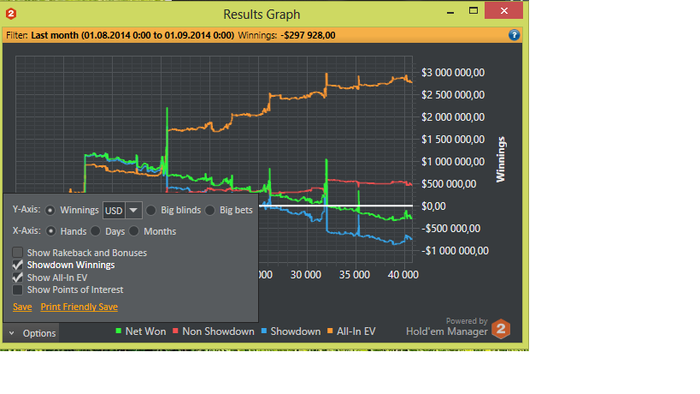
Task: Click the Hold'em Manager 2 logo badge
Action: pos(501,329)
